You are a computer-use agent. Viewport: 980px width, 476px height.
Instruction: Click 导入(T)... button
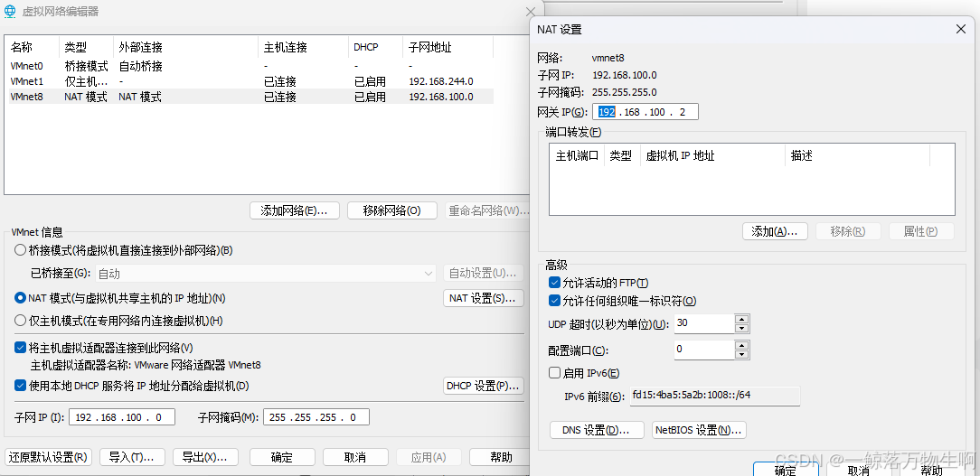coord(131,457)
